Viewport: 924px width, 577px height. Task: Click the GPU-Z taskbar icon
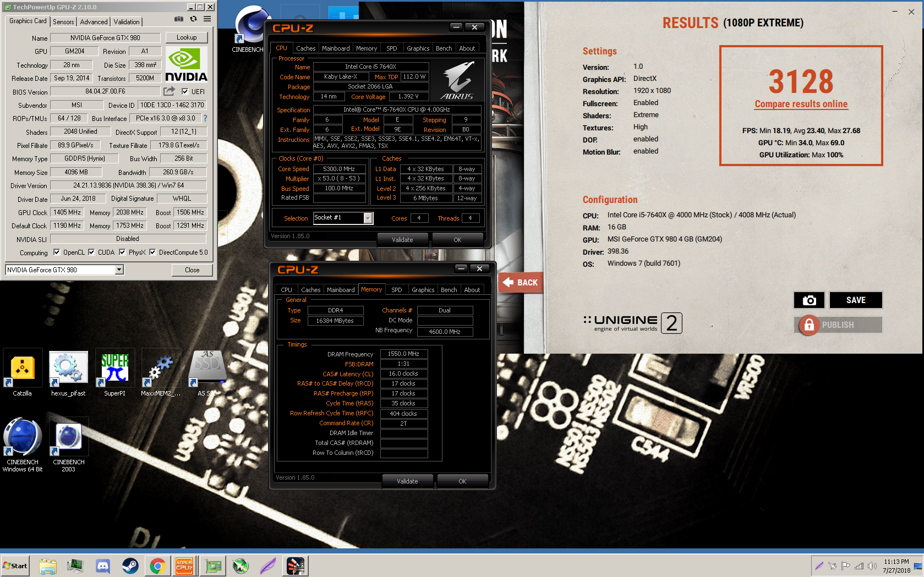(x=213, y=565)
